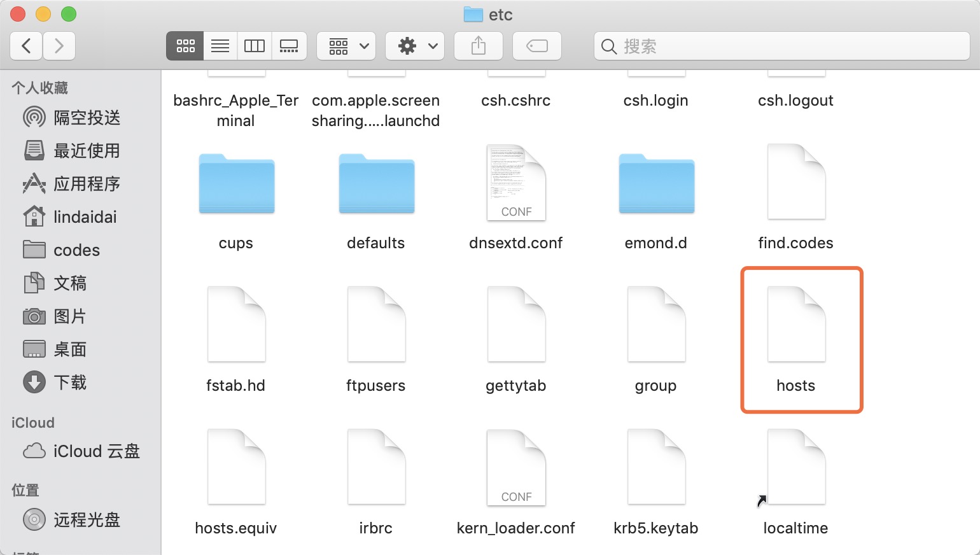Open the gear action menu
Screen dimensions: 980x555
point(415,46)
